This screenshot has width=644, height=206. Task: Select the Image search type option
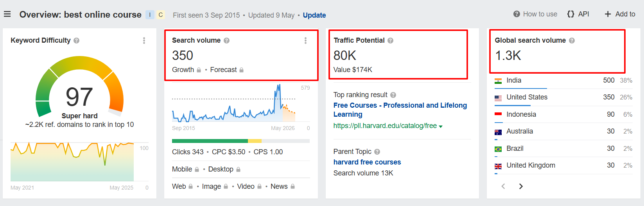click(x=212, y=186)
